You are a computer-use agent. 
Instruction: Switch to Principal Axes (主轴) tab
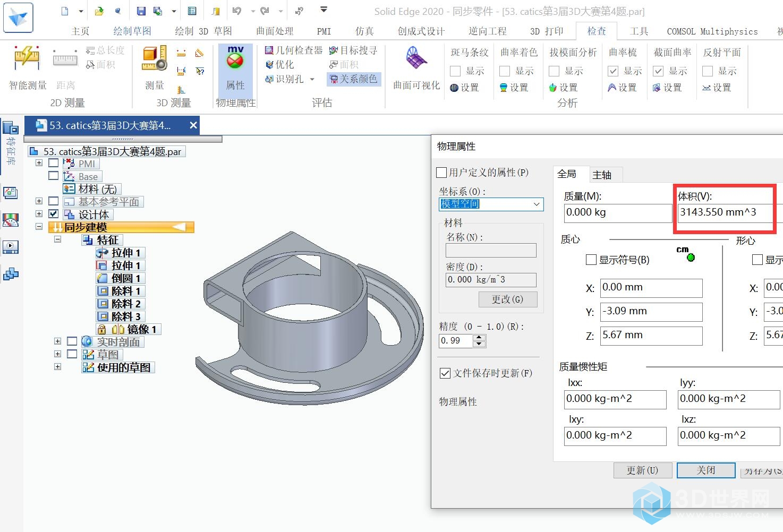[602, 175]
